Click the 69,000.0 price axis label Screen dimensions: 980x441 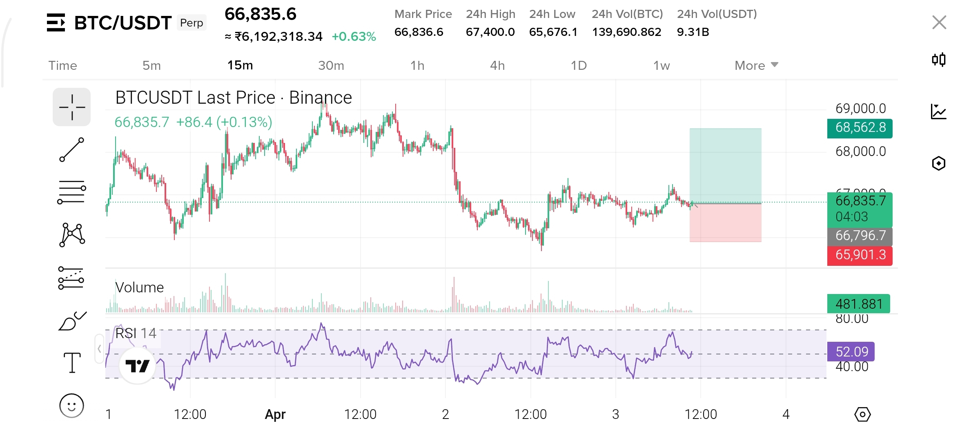tap(861, 109)
